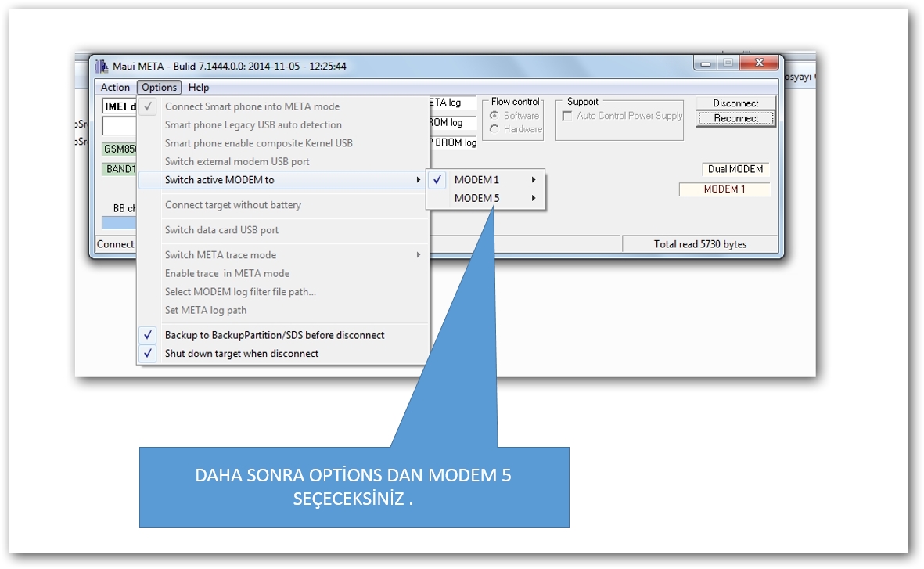Viewport: 924px width, 569px height.
Task: Select MODEM 5 from submenu
Action: coord(476,199)
